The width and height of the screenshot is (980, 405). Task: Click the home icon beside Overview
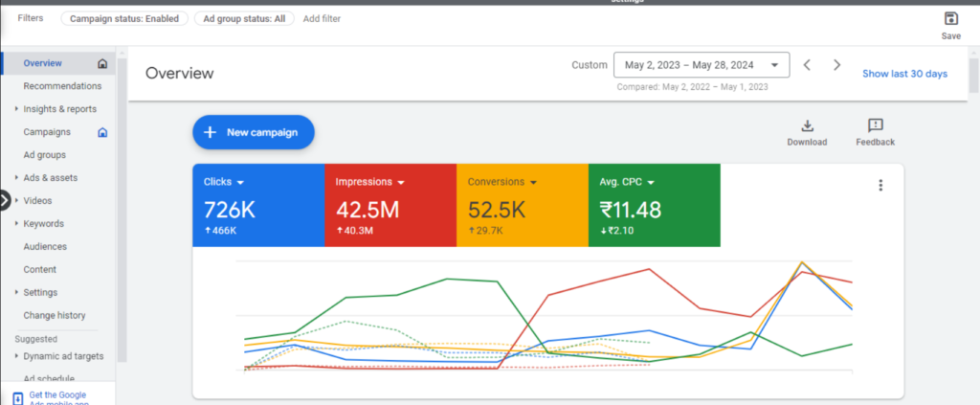102,63
